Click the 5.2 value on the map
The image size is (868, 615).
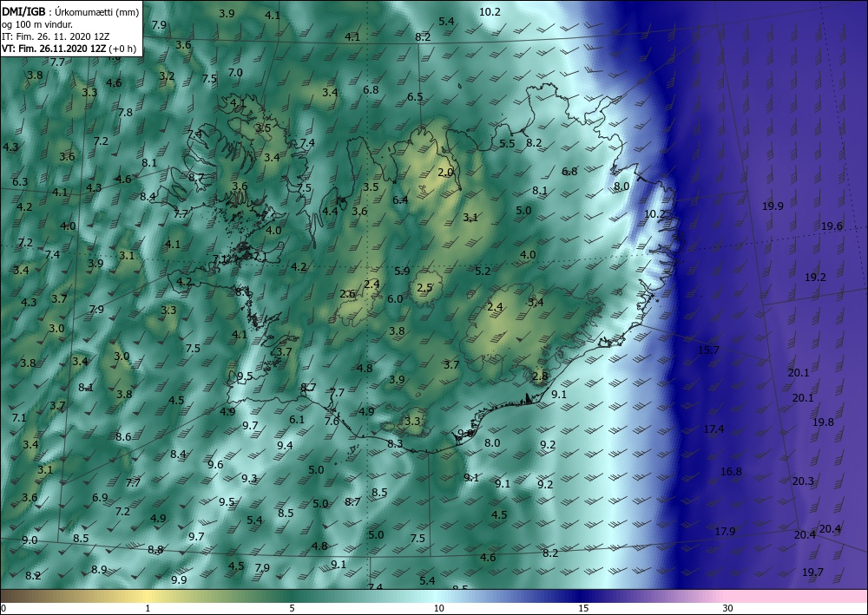483,271
